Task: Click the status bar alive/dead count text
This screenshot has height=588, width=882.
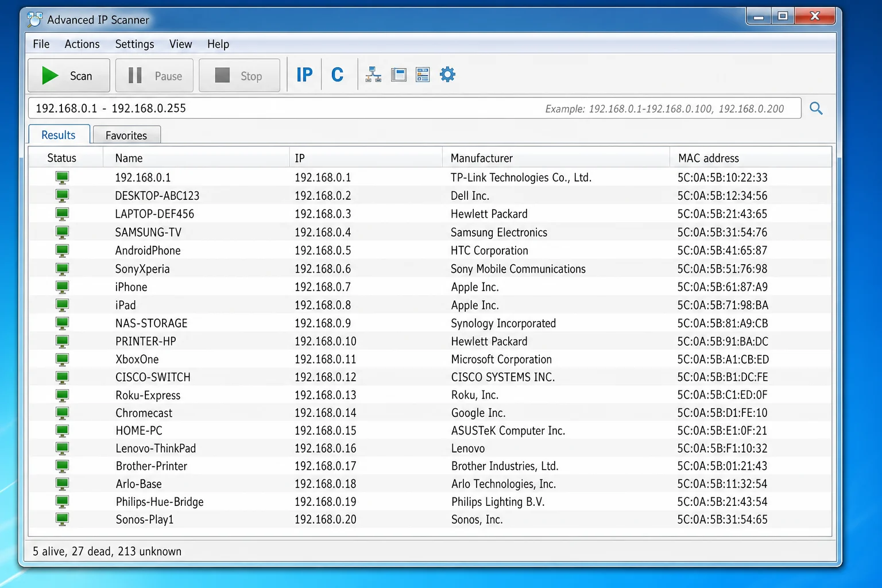Action: click(107, 551)
